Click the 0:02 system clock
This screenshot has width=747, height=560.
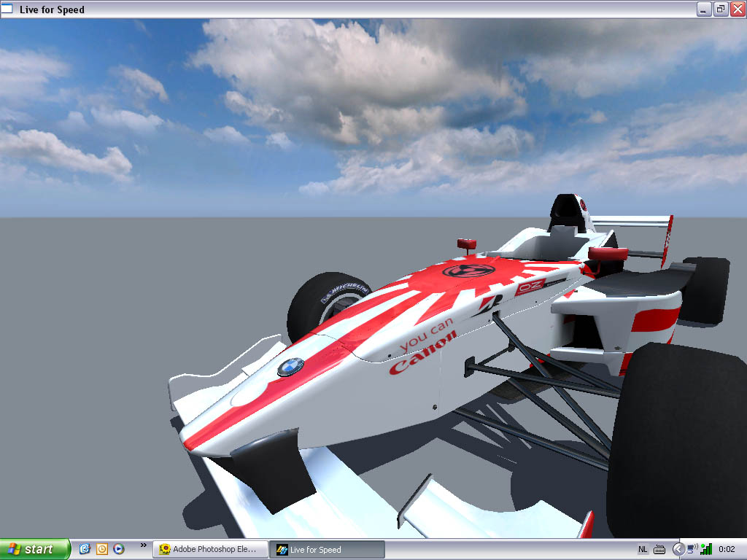(727, 549)
